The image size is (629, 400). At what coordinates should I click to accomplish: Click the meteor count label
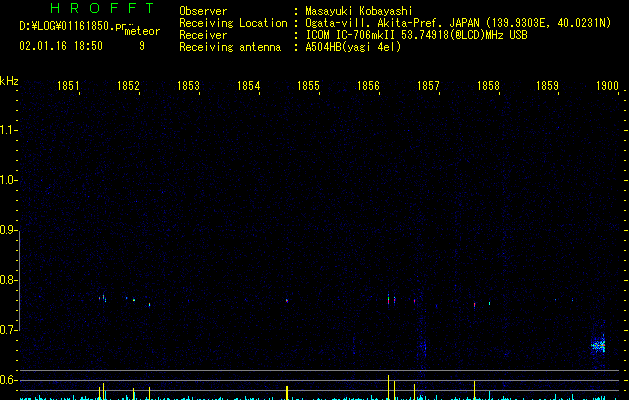142,31
